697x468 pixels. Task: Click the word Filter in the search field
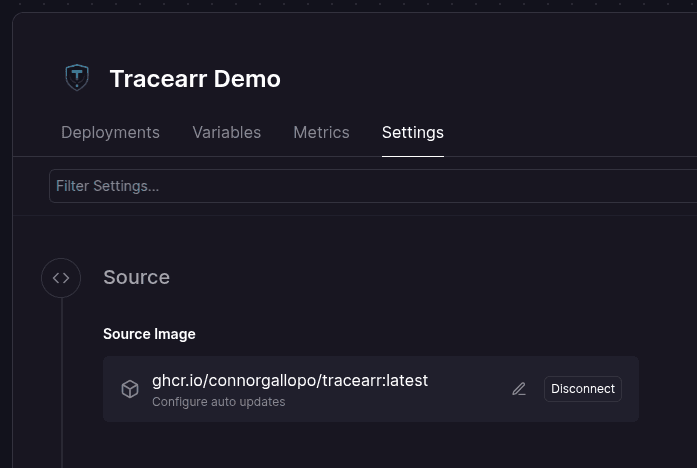point(71,186)
